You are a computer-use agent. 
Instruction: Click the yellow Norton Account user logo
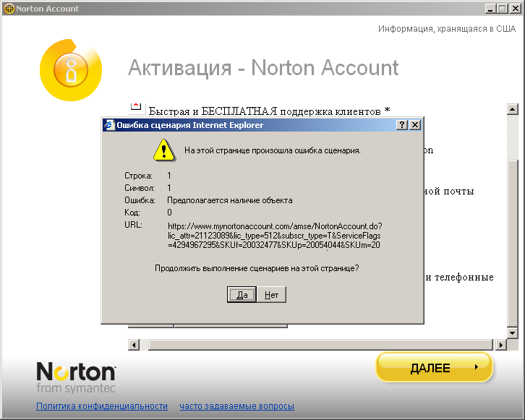(71, 70)
